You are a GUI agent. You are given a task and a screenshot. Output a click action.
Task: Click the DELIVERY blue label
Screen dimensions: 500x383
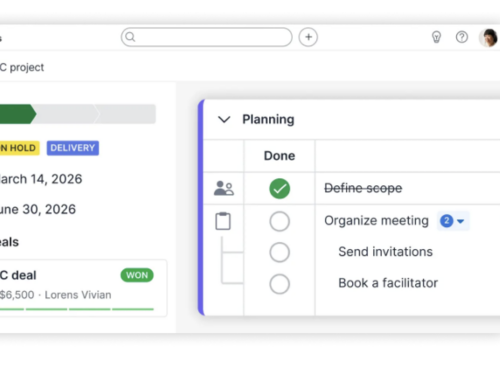(x=73, y=148)
